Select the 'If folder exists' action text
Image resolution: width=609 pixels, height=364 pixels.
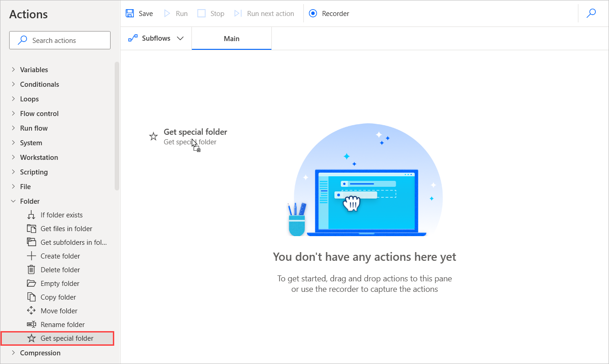coord(62,215)
